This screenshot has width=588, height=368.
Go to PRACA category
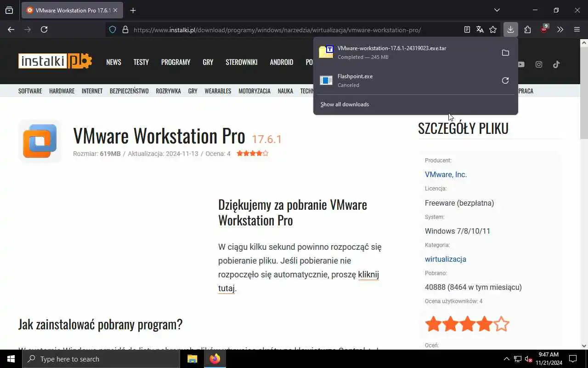[526, 91]
